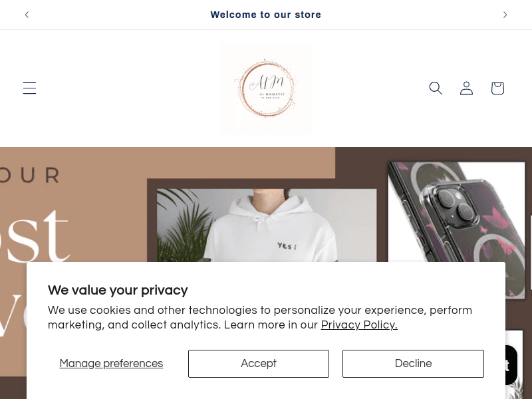
Task: Click the 'Welcome to our store' announcement
Action: (265, 15)
